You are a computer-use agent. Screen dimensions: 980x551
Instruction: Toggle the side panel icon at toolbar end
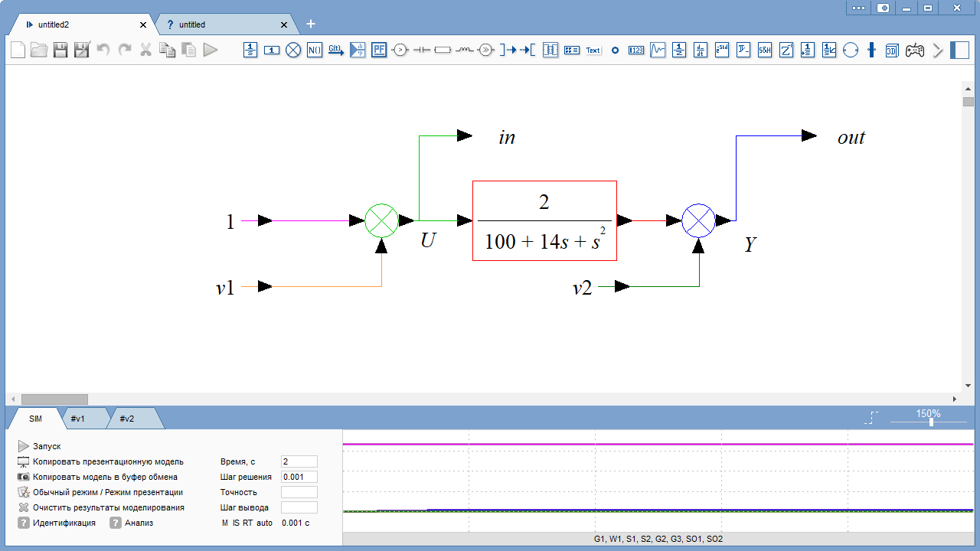click(959, 51)
